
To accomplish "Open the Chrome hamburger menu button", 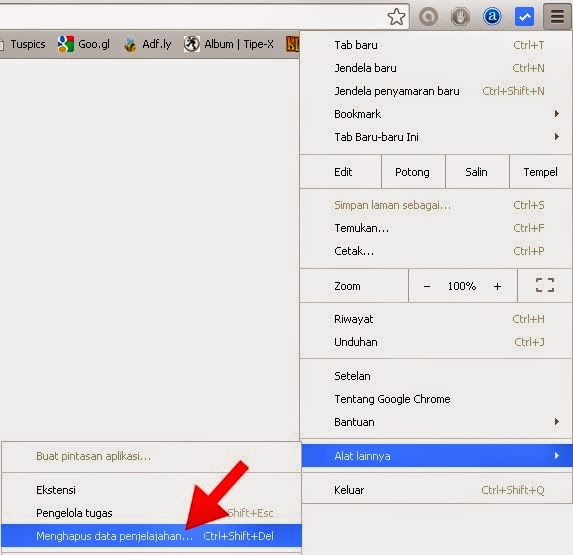I will 557,16.
